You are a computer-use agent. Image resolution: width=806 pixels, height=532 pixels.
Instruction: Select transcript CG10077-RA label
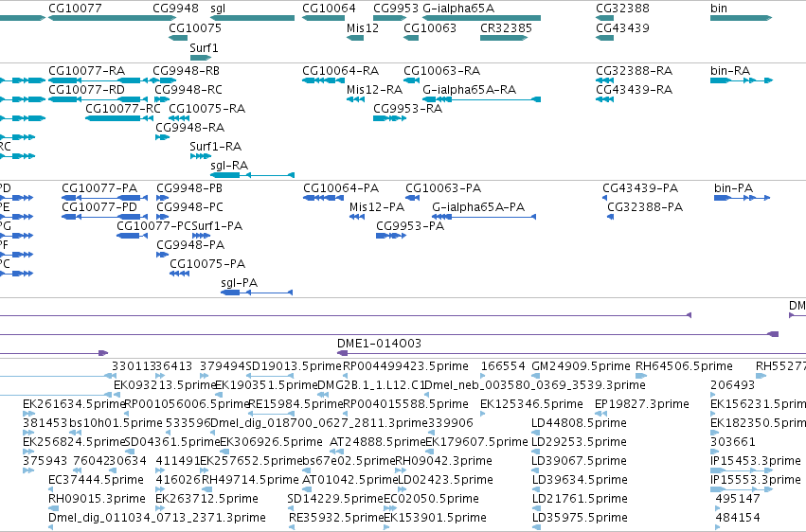87,70
